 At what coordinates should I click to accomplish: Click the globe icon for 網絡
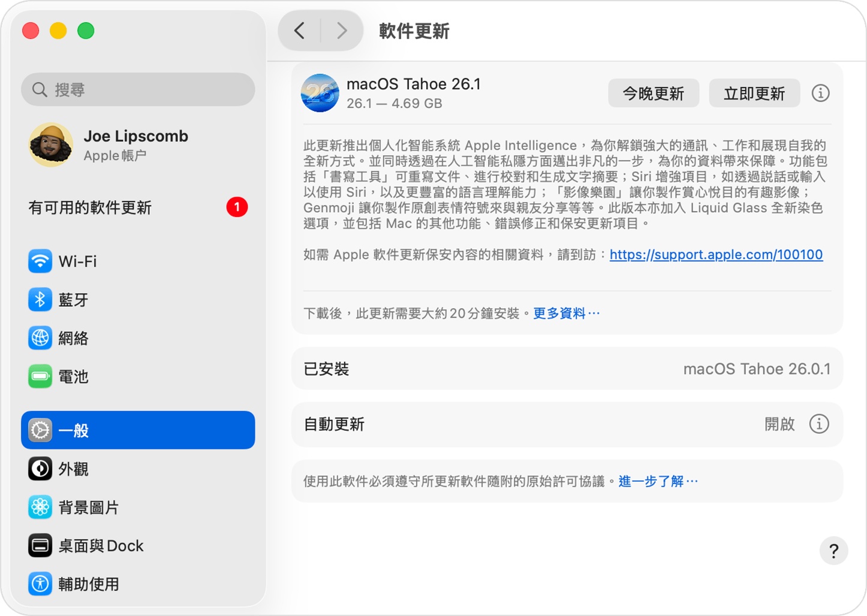[40, 338]
